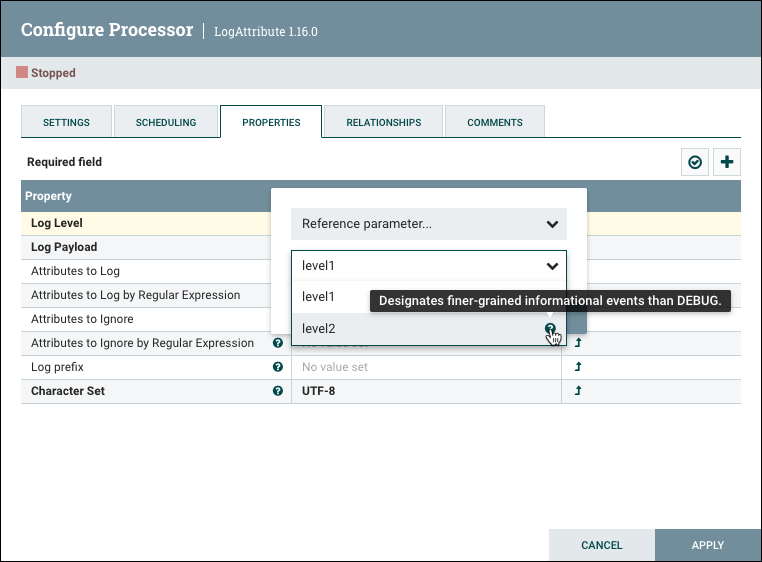Open the Reference parameter dropdown
The image size is (762, 562).
tap(428, 224)
